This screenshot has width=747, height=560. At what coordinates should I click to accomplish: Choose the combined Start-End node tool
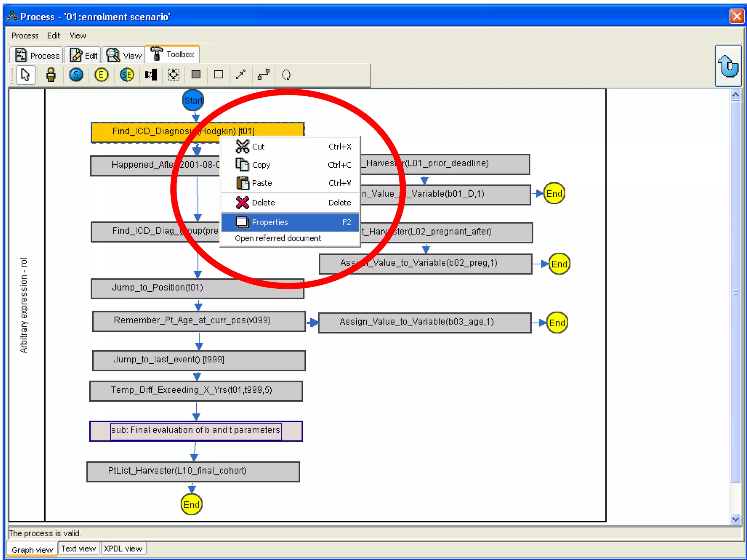point(127,75)
